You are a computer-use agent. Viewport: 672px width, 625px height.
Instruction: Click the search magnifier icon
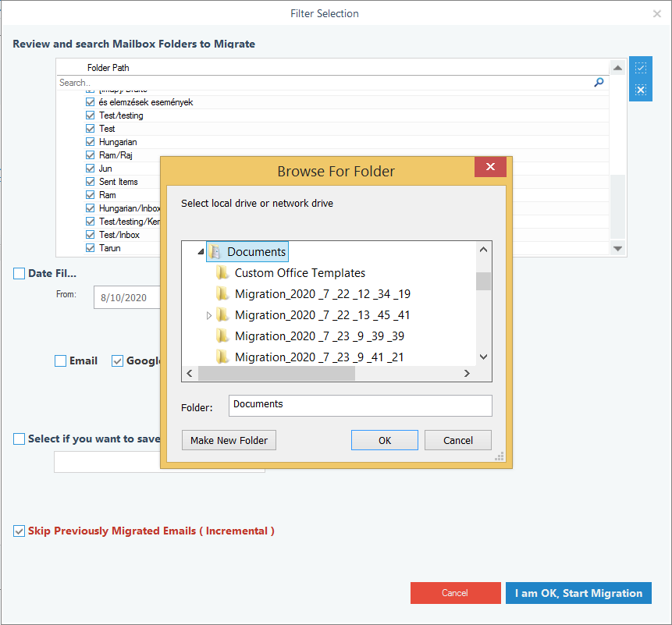[x=599, y=82]
